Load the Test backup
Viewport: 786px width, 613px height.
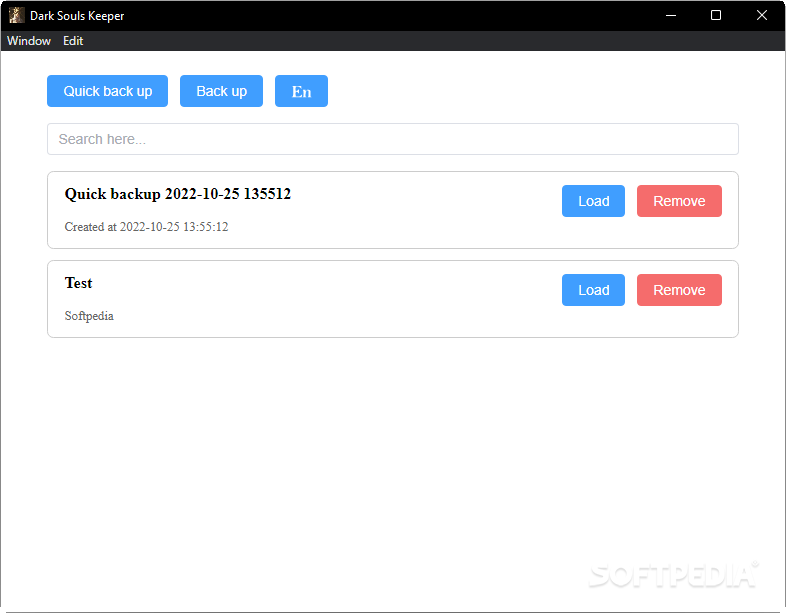(593, 290)
